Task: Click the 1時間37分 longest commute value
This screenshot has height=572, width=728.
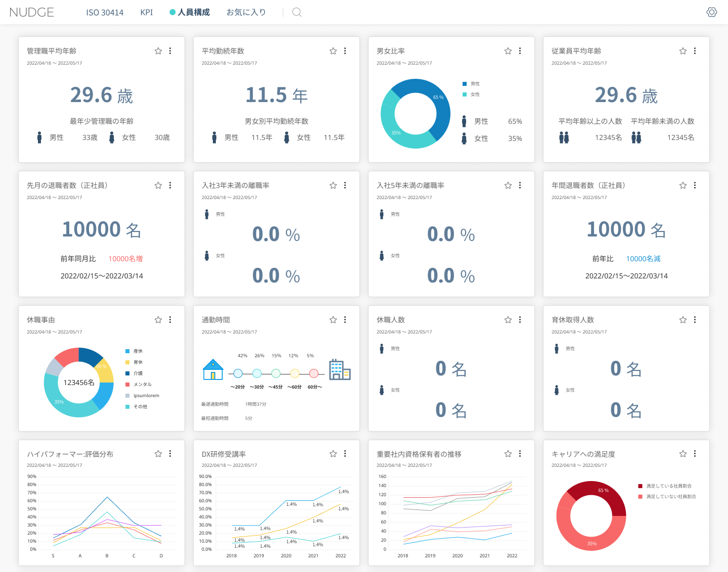Action: point(256,404)
